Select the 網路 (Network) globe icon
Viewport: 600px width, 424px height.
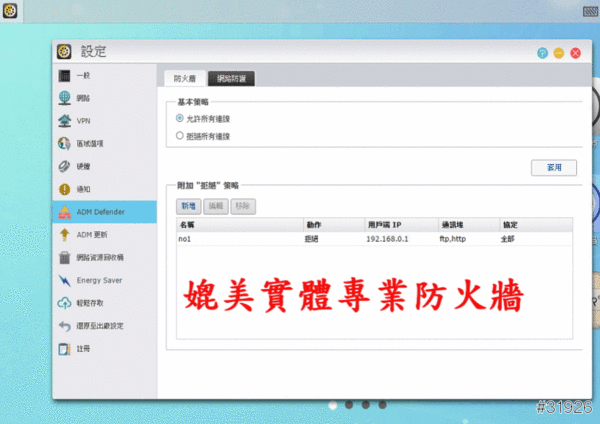64,98
